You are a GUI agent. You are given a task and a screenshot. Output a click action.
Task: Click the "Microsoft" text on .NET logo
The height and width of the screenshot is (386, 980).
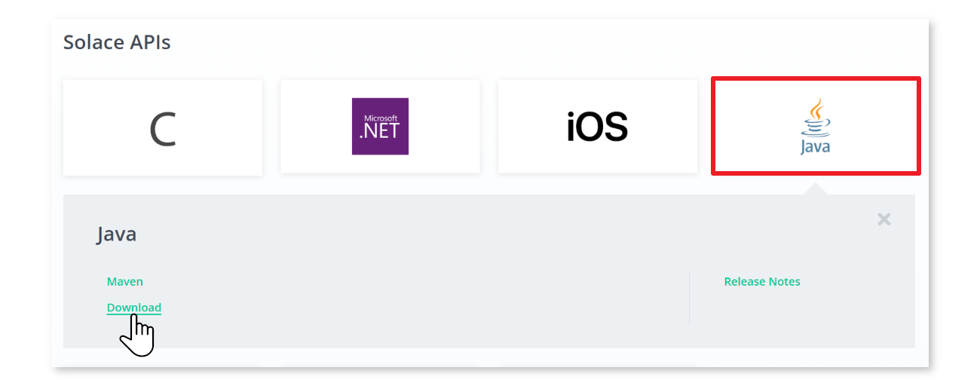[x=380, y=118]
